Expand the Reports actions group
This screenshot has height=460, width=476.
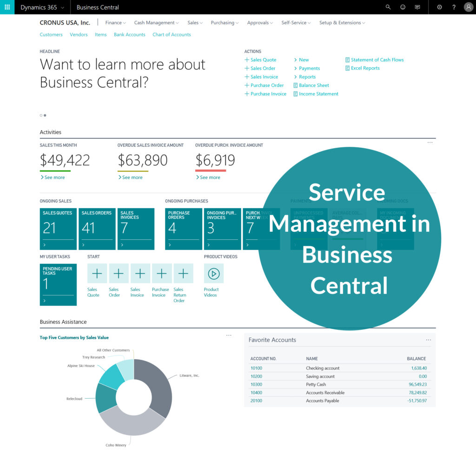304,77
